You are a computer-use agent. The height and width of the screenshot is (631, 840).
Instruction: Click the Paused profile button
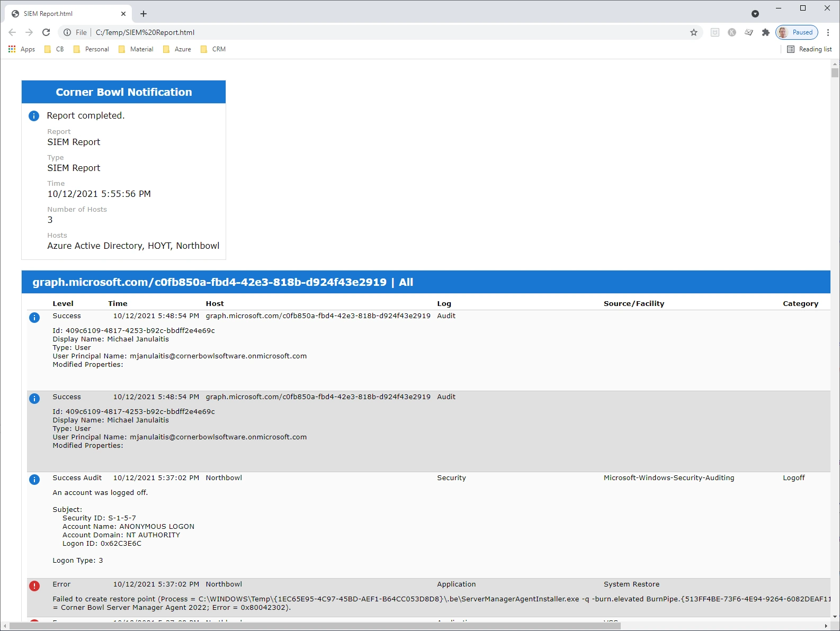tap(797, 32)
